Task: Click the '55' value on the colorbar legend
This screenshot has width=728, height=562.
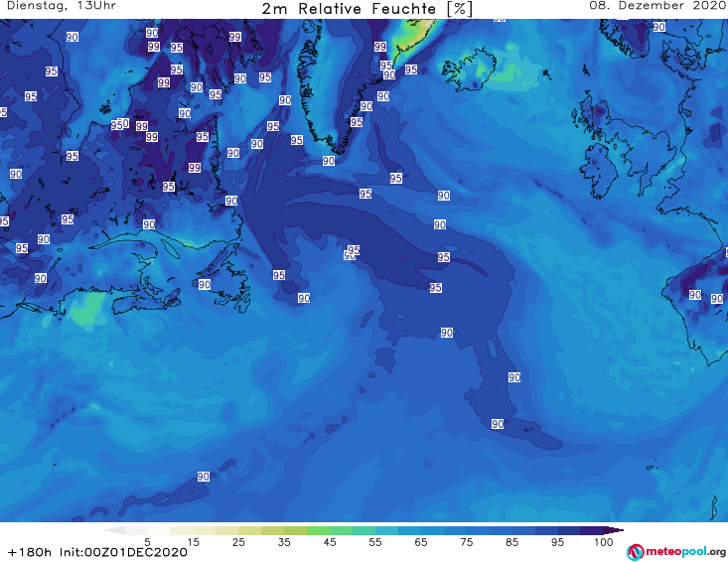Action: click(375, 542)
